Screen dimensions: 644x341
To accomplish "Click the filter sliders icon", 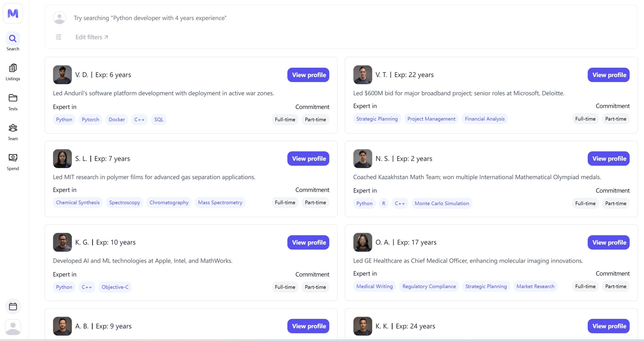I will pos(59,37).
